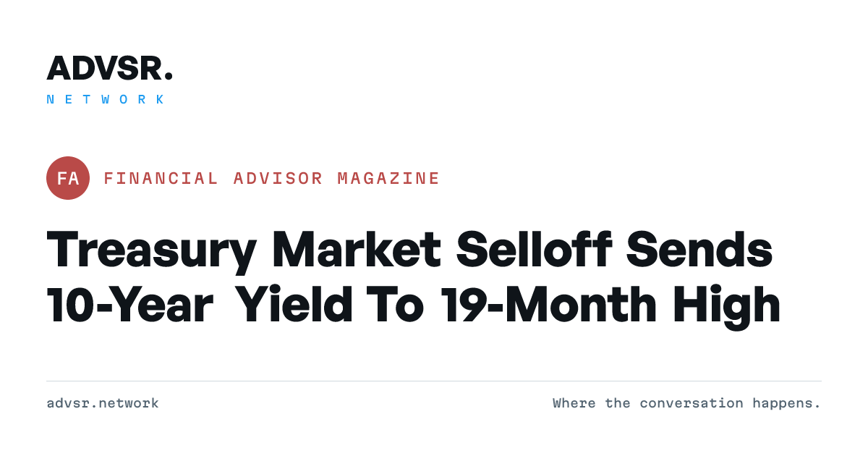This screenshot has height=456, width=868.
Task: Click the word 'Market' in the headline
Action: point(356,250)
